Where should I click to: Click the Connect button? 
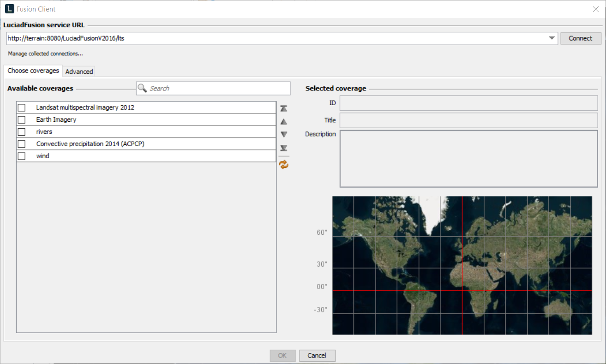click(x=581, y=38)
